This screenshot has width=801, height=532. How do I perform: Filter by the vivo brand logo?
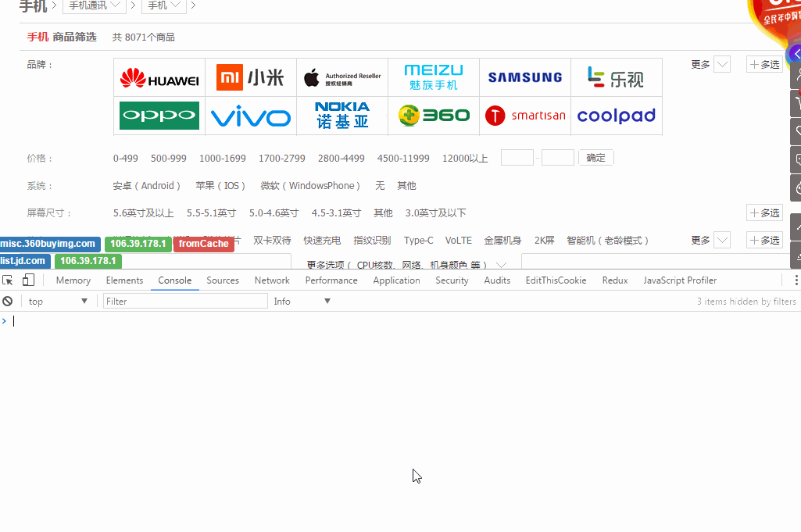point(251,116)
